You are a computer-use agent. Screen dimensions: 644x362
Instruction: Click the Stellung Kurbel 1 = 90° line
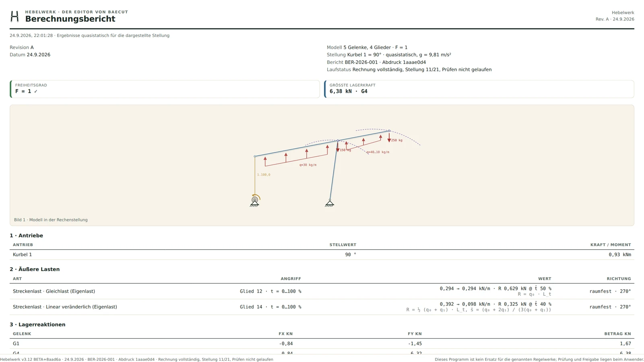pos(389,55)
